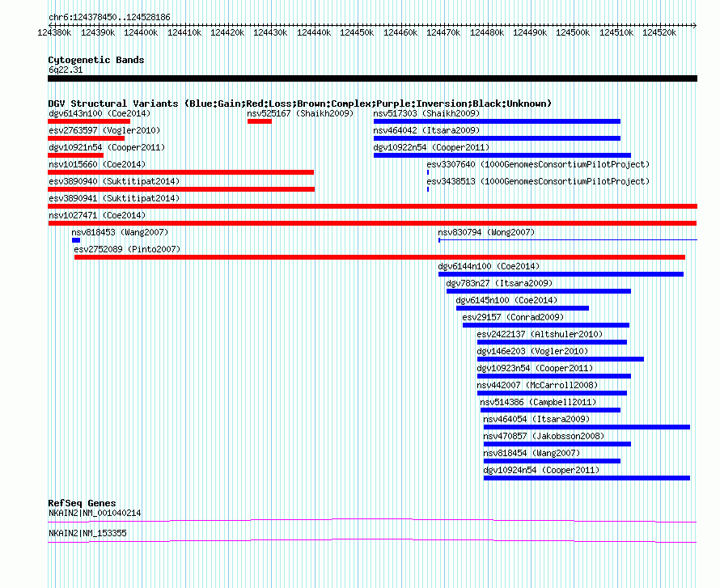The image size is (720, 588).
Task: Click esv2763597 (Vogler2010) label
Action: [x=104, y=130]
